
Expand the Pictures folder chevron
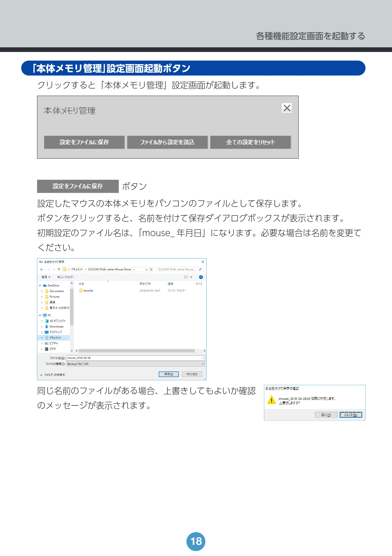[42, 297]
